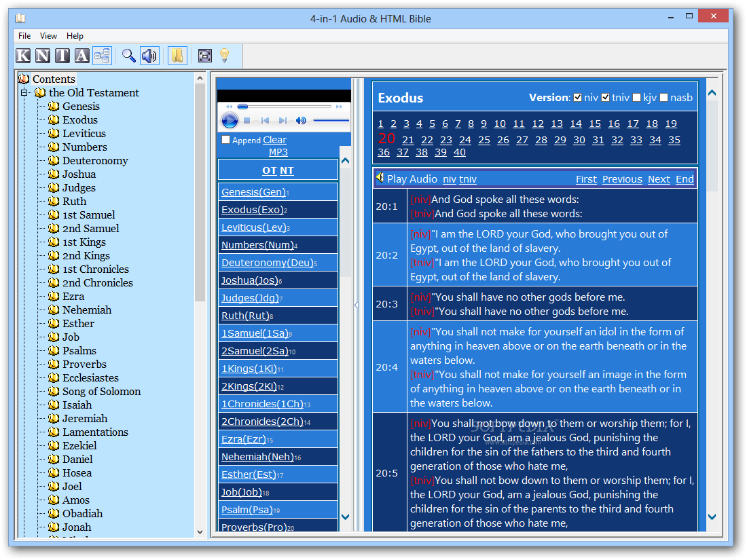Open the View menu
The image size is (747, 560).
[49, 36]
